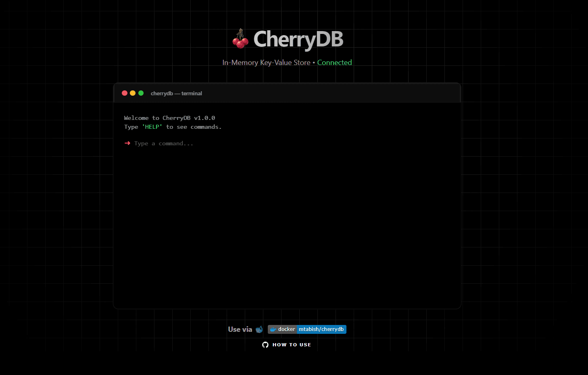588x375 pixels.
Task: Click the yellow terminal traffic light button
Action: tap(133, 93)
